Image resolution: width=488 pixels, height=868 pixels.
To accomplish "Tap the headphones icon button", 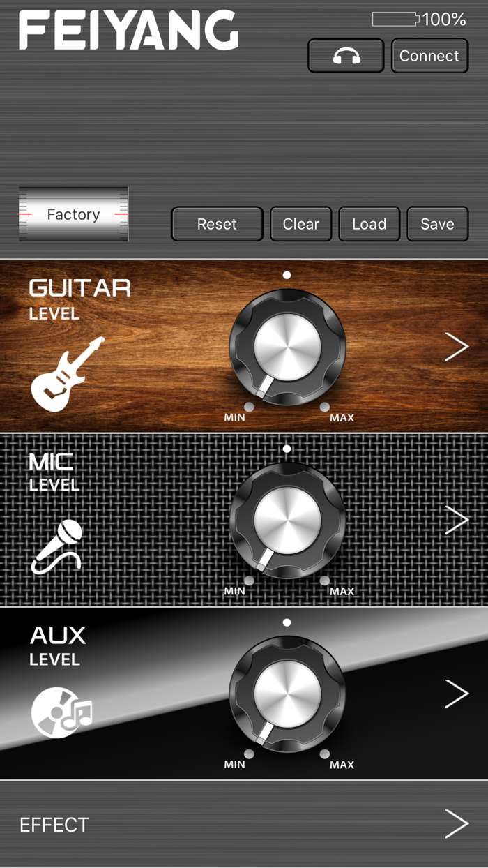I will click(346, 56).
